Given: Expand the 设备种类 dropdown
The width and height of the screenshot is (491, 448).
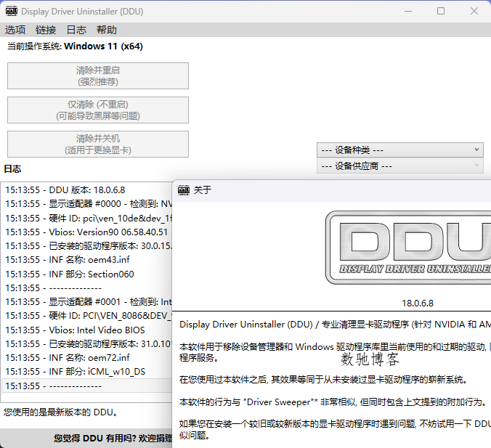Looking at the screenshot, I should [400, 150].
